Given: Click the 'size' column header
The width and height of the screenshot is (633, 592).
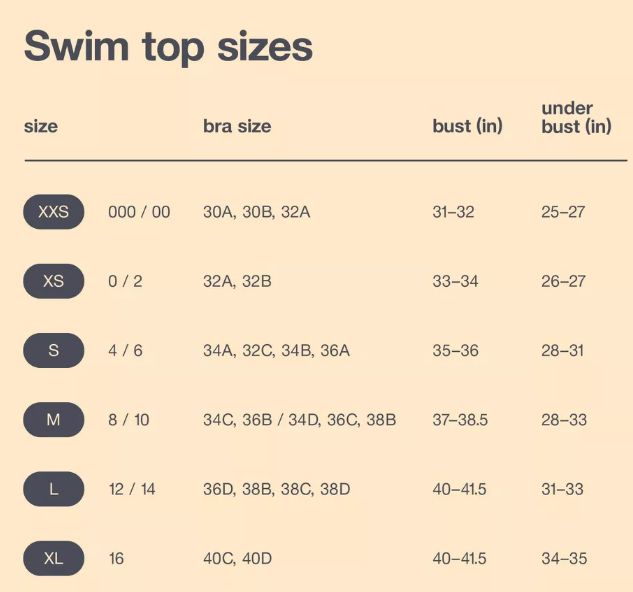Looking at the screenshot, I should pos(41,127).
